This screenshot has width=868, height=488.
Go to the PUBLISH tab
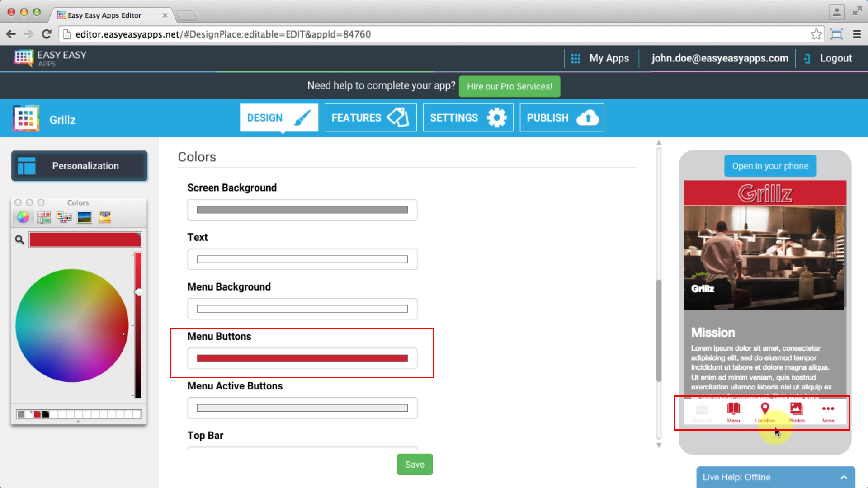pyautogui.click(x=561, y=118)
